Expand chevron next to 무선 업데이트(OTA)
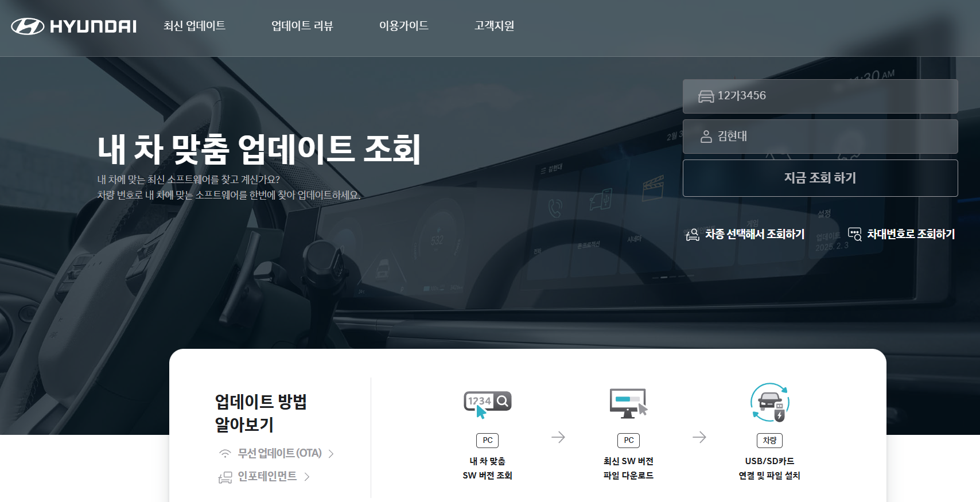 tap(331, 454)
